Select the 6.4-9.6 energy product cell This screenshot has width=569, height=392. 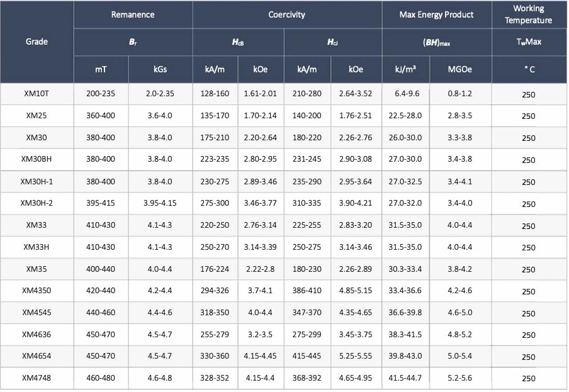(405, 94)
